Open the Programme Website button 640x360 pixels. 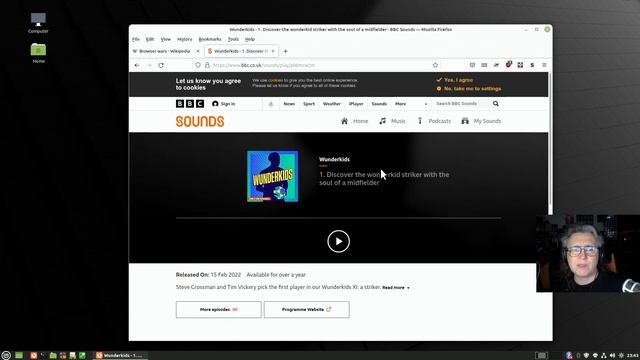click(307, 309)
